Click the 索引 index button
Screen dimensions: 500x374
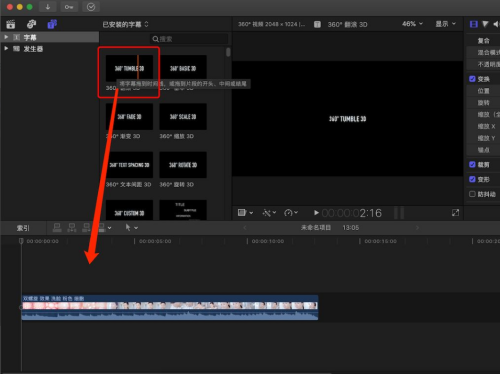(x=23, y=228)
